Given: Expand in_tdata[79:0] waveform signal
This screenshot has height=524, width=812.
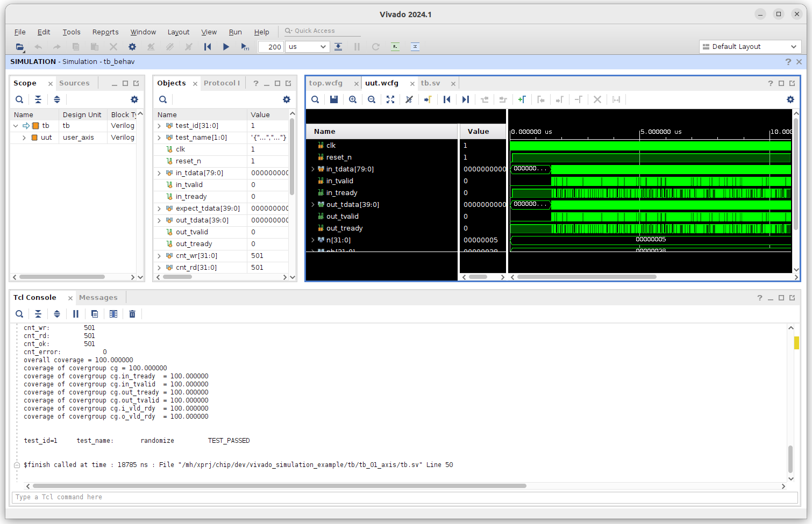Looking at the screenshot, I should click(312, 169).
